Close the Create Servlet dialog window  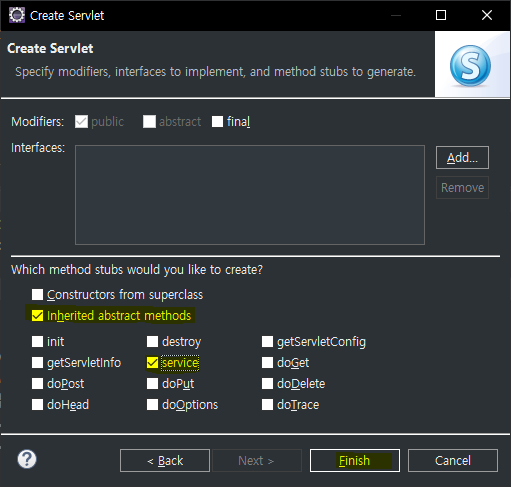[x=487, y=15]
